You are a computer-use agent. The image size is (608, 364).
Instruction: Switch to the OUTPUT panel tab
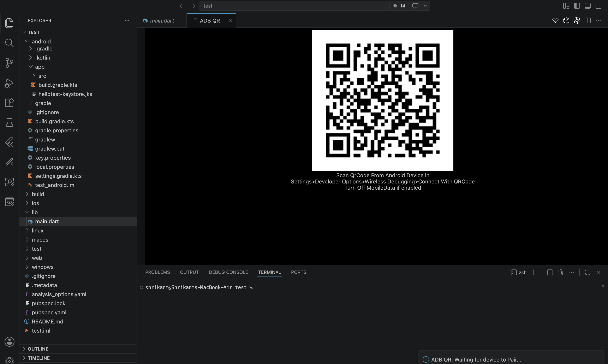click(189, 272)
